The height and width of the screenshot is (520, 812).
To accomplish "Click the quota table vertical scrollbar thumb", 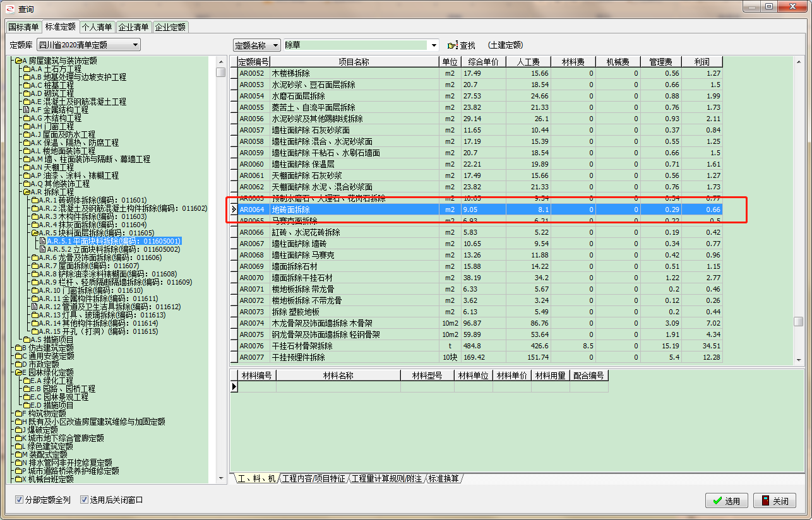I will pyautogui.click(x=798, y=321).
